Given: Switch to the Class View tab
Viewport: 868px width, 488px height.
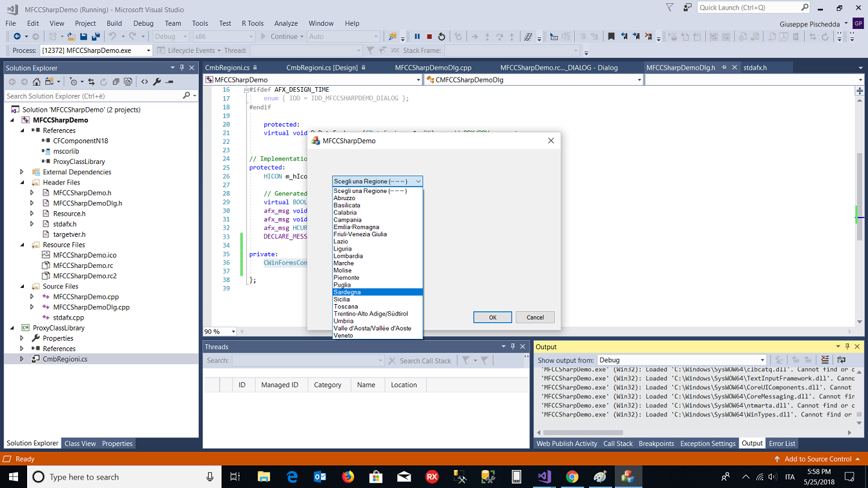Looking at the screenshot, I should pos(80,443).
